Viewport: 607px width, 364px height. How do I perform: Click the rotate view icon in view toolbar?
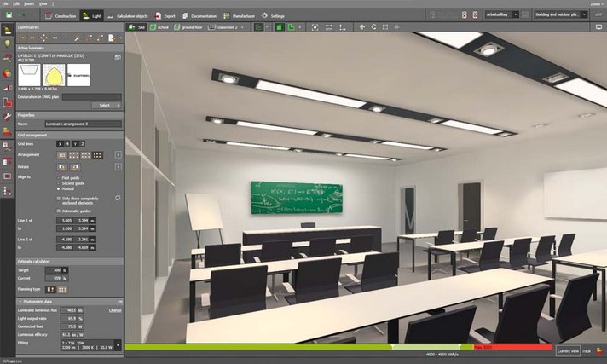(x=373, y=27)
